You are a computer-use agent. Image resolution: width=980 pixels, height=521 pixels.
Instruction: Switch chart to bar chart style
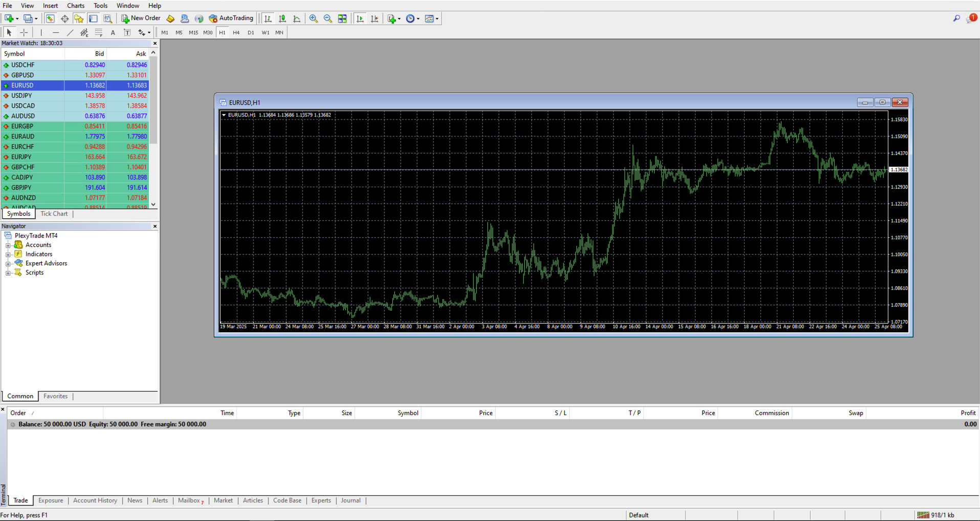point(268,18)
